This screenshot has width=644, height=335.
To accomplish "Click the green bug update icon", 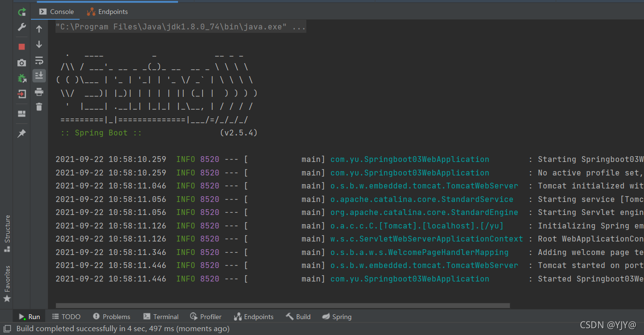I will (22, 78).
